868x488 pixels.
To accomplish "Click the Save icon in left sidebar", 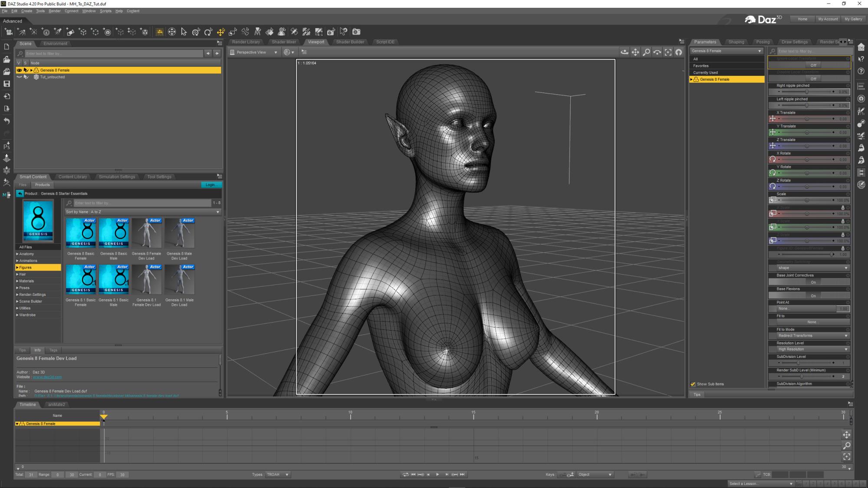I will pos(7,84).
